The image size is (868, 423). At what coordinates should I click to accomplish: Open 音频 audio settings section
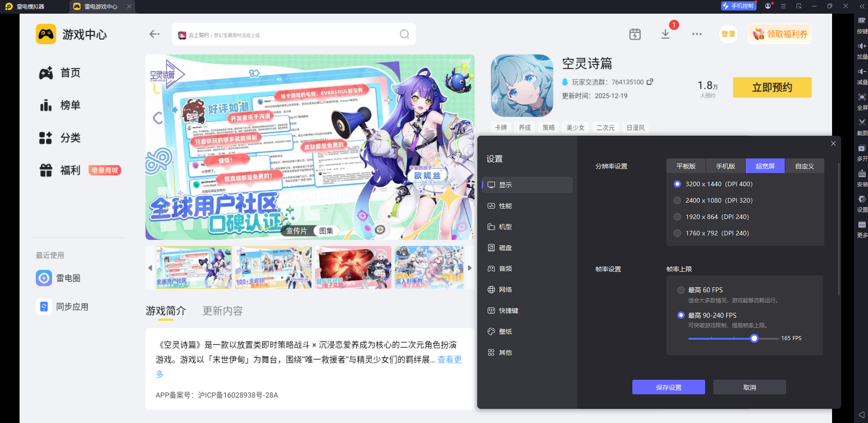(527, 269)
